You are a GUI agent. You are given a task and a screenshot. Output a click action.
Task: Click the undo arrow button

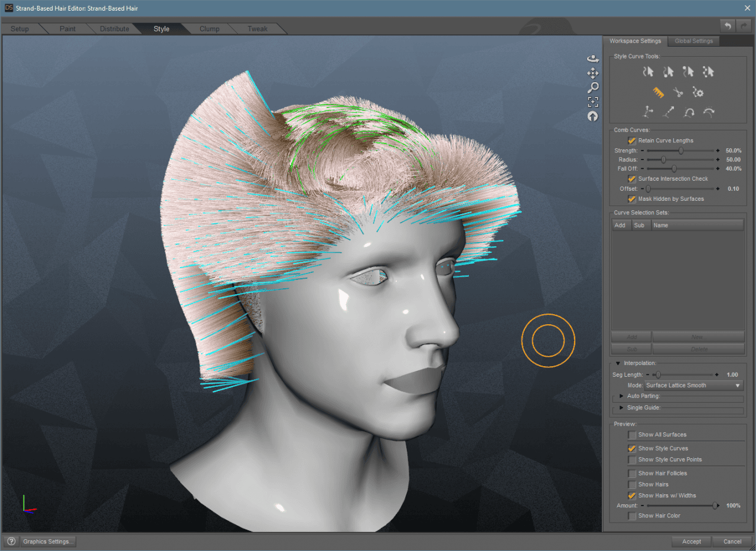[728, 25]
